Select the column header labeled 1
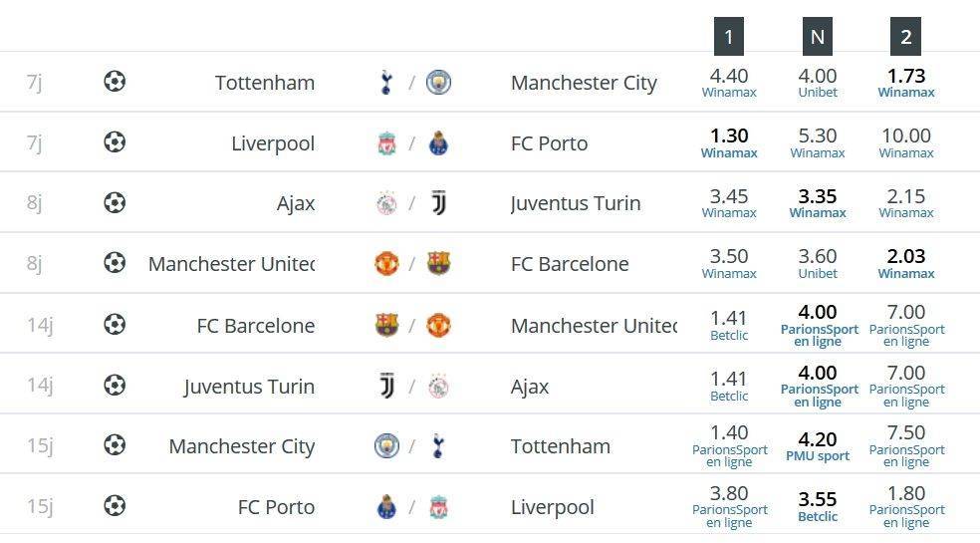 pyautogui.click(x=729, y=37)
